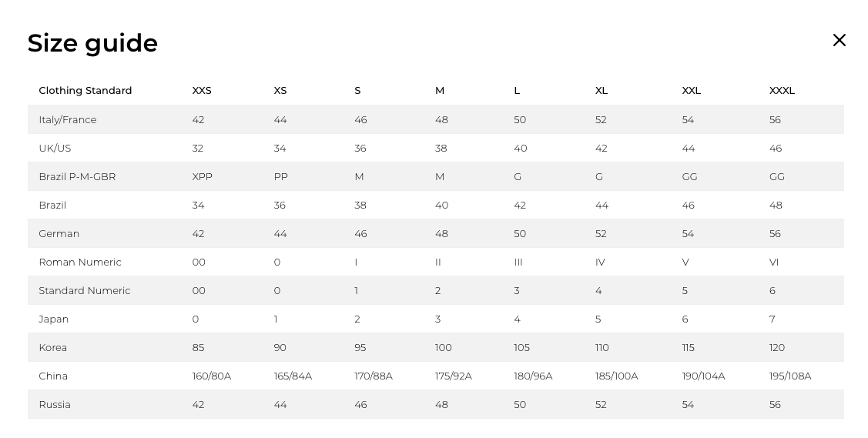Select the China size 175/92A cell
Viewport: 868px width, 438px height.
click(454, 376)
